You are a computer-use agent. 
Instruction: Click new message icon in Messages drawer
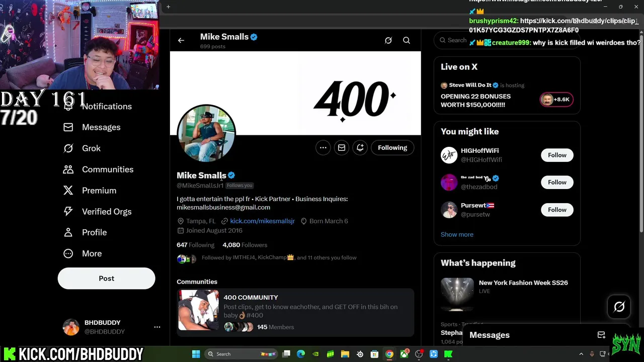601,335
